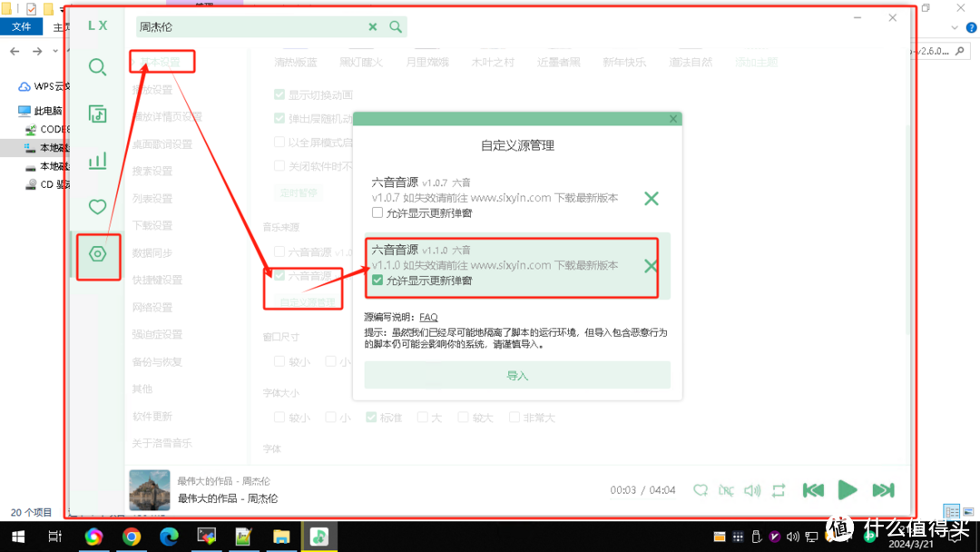Choose the 月里嫦娥 theme
This screenshot has width=980, height=552.
click(x=427, y=62)
